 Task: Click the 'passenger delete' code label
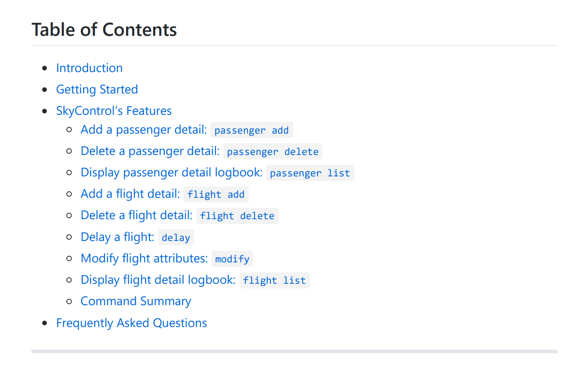tap(273, 152)
